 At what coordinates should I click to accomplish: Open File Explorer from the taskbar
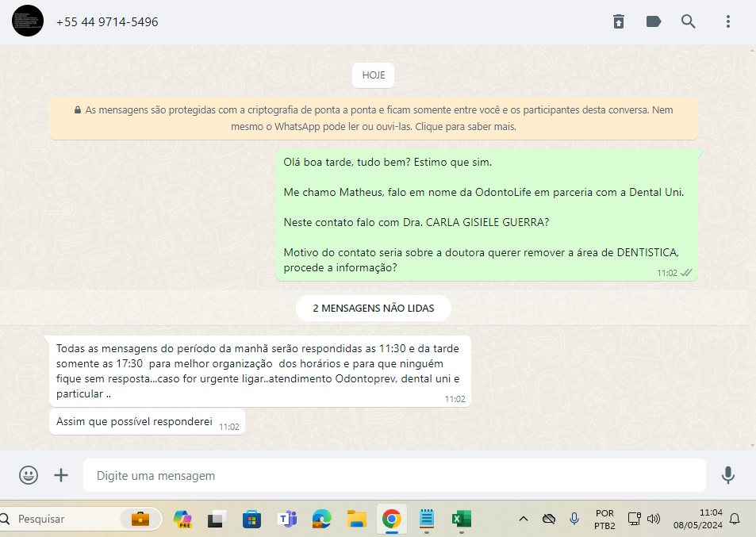tap(357, 519)
